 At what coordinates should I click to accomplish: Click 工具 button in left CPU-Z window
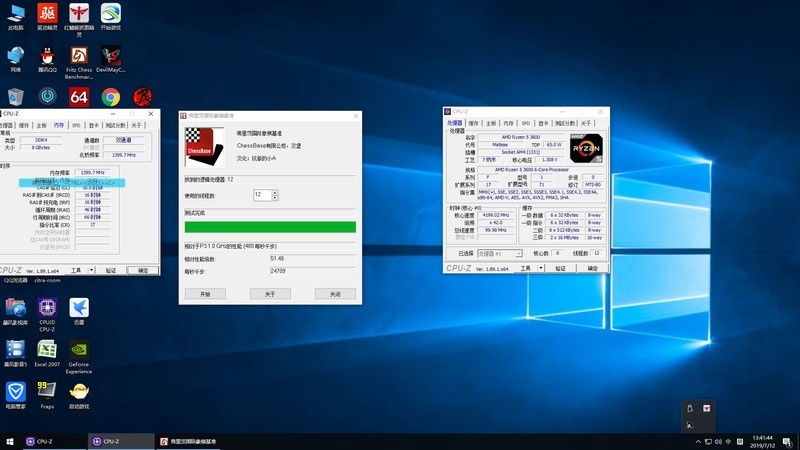(76, 270)
